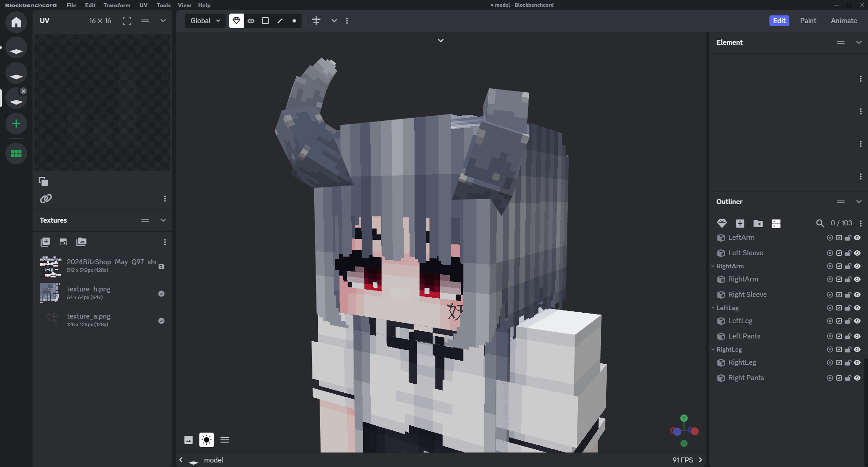Open the green grid tab overview icon
Viewport: 868px width, 467px height.
pos(16,153)
